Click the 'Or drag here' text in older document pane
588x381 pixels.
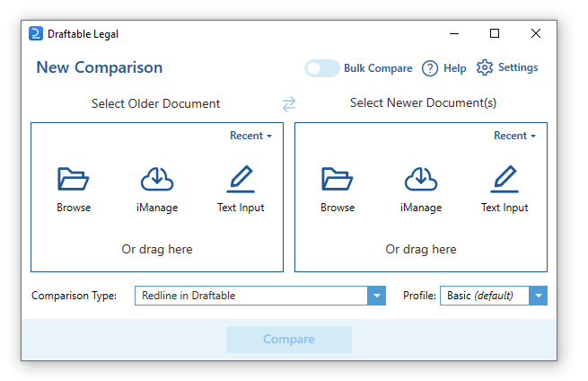[x=157, y=249]
